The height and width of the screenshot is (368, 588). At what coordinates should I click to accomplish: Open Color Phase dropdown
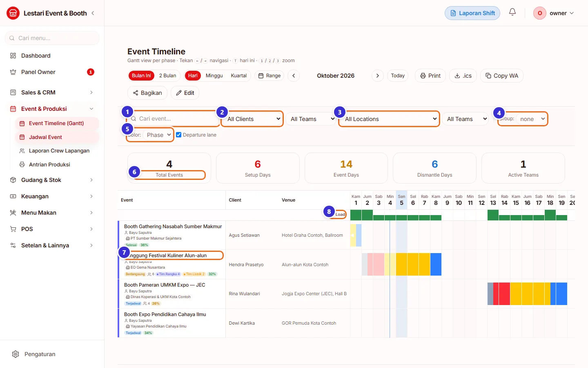point(158,135)
